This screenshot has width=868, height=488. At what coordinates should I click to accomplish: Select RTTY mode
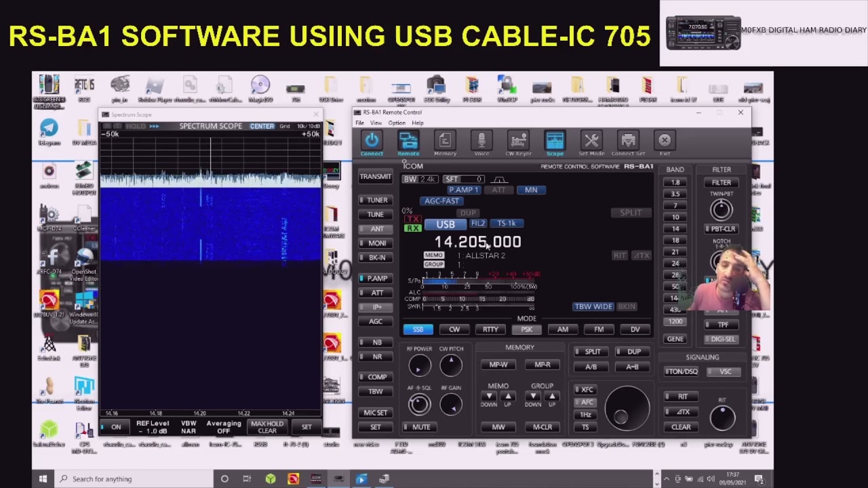coord(490,329)
